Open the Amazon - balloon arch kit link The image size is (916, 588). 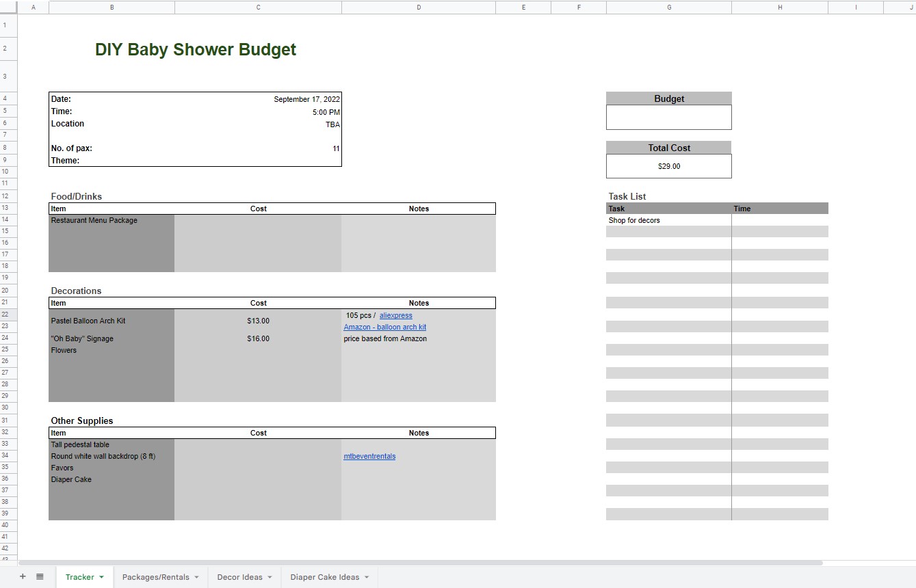pos(385,328)
